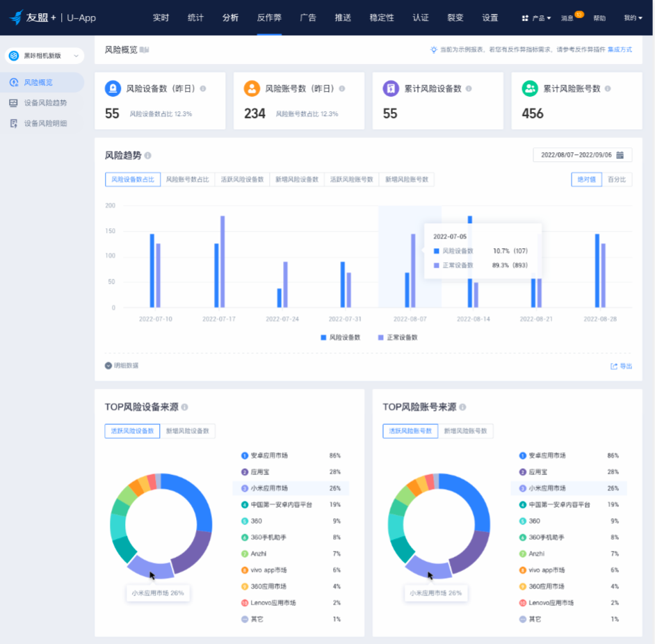Select 新增风险设备数 trend tab
This screenshot has width=655, height=644.
point(297,179)
